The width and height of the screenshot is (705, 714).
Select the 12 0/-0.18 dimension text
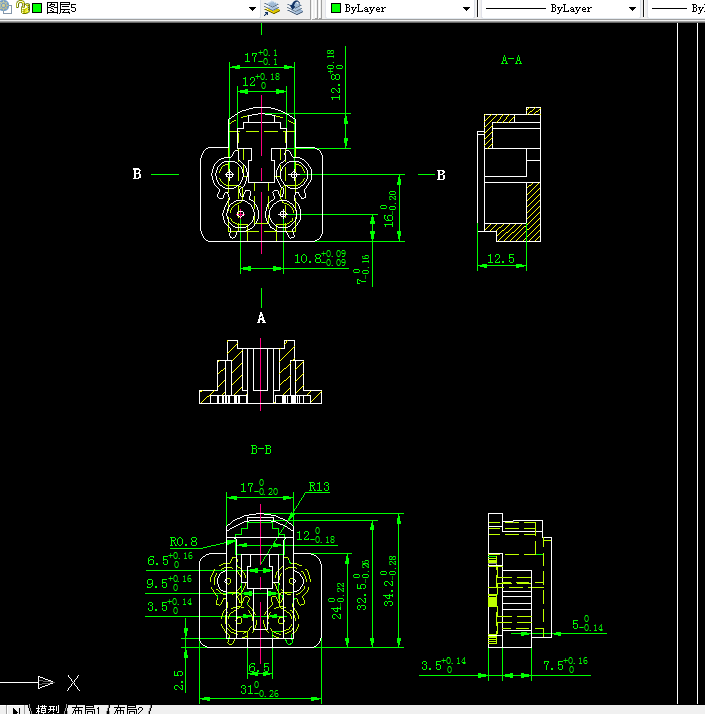point(316,536)
